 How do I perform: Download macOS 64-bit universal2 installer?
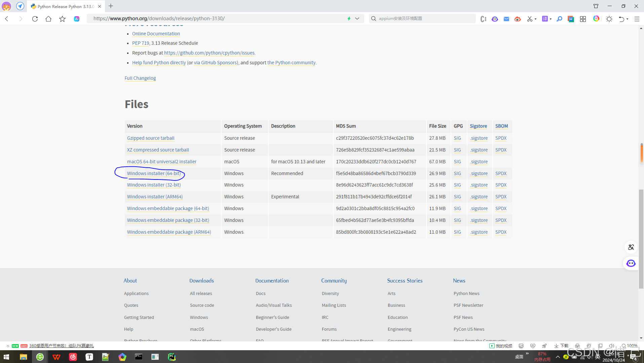click(x=162, y=162)
